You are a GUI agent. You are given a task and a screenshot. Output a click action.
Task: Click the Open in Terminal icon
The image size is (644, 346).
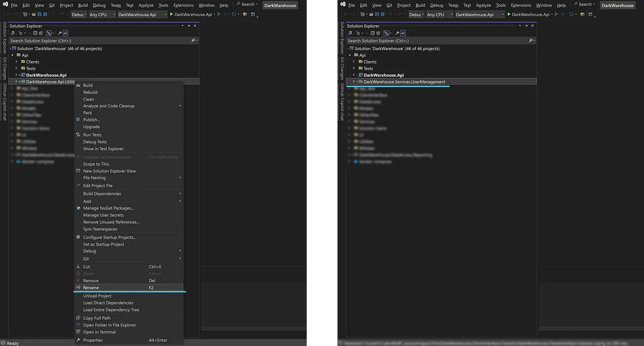coord(78,332)
